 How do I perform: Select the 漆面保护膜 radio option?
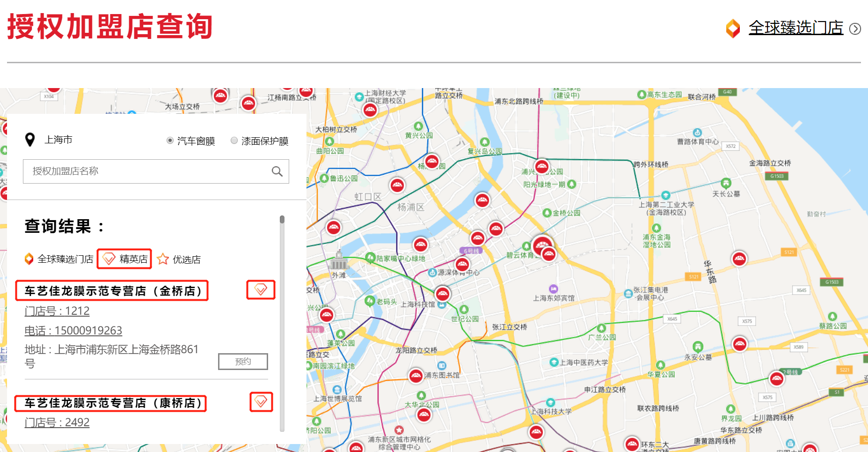click(x=234, y=141)
